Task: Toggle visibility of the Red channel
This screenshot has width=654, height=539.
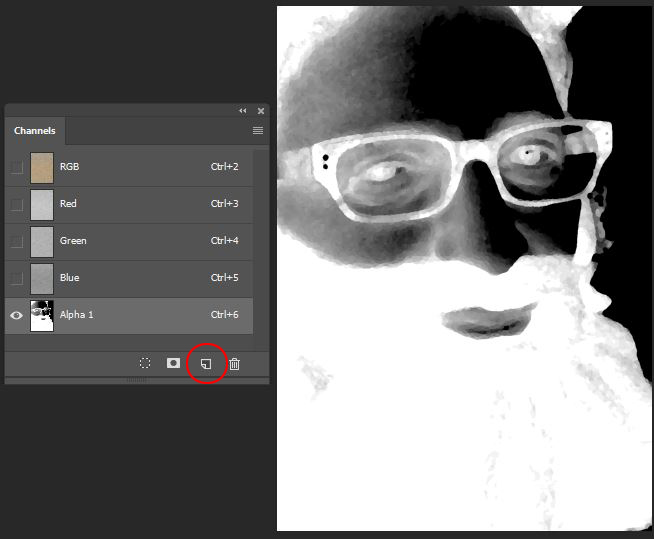Action: point(17,204)
